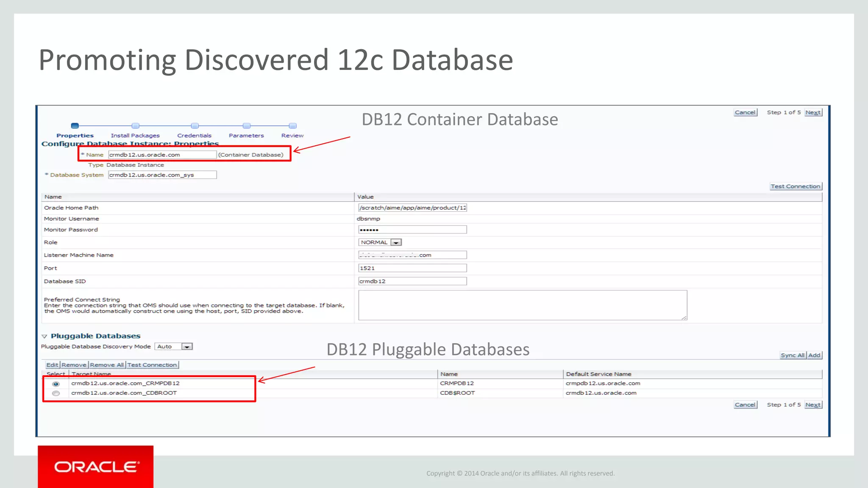This screenshot has width=868, height=488.
Task: Select radio for crmdb12.us.oracle.com_CRMPDB12
Action: tap(56, 384)
